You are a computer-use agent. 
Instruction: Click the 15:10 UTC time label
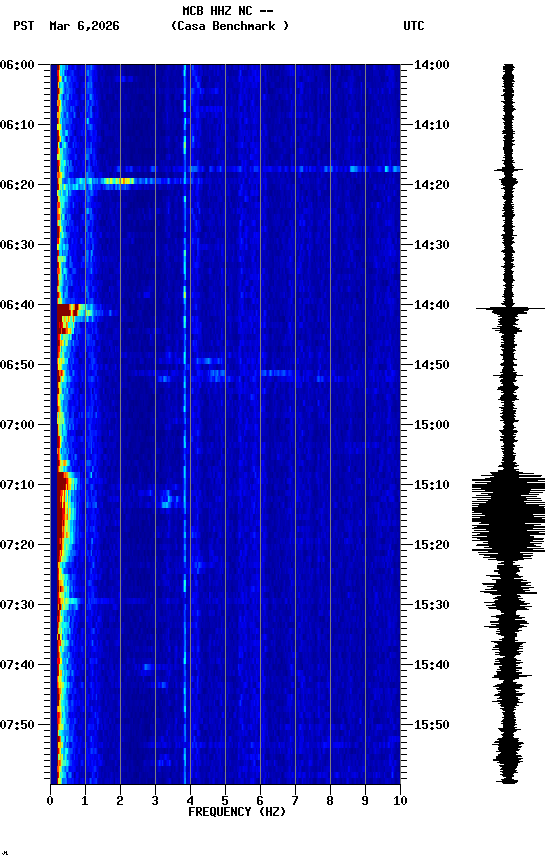pos(431,485)
